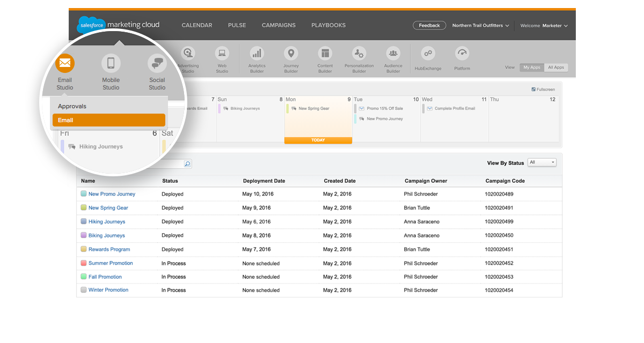This screenshot has height=343, width=644.
Task: Open Platform gauge icon
Action: (x=462, y=53)
